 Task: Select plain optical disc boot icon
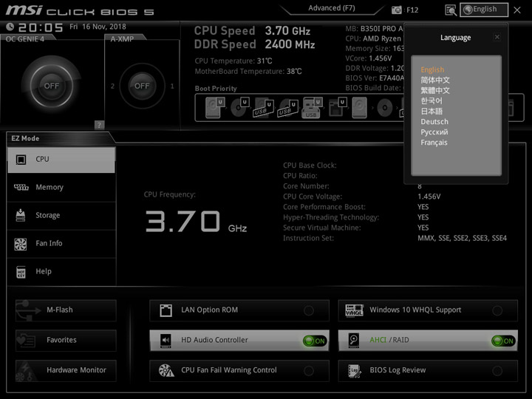point(385,108)
